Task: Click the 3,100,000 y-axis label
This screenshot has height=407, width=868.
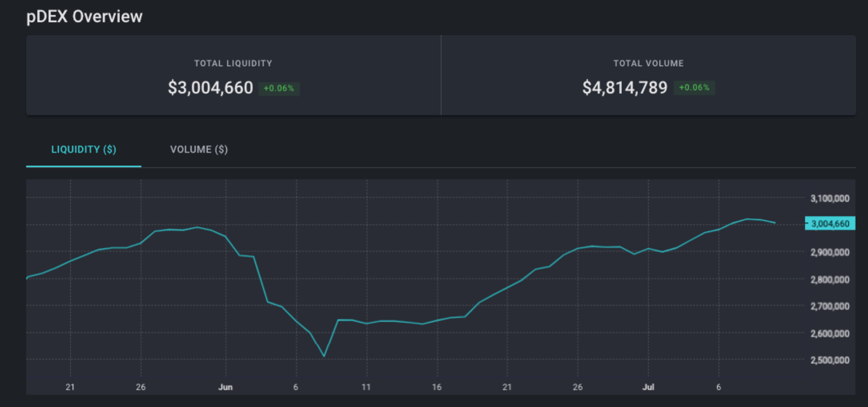Action: tap(830, 198)
